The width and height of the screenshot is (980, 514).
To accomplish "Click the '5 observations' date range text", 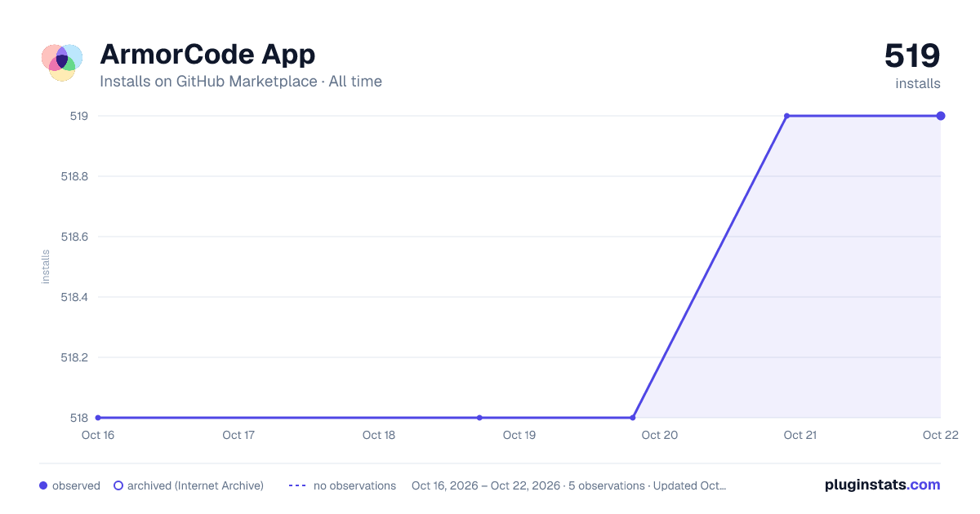I will [568, 485].
